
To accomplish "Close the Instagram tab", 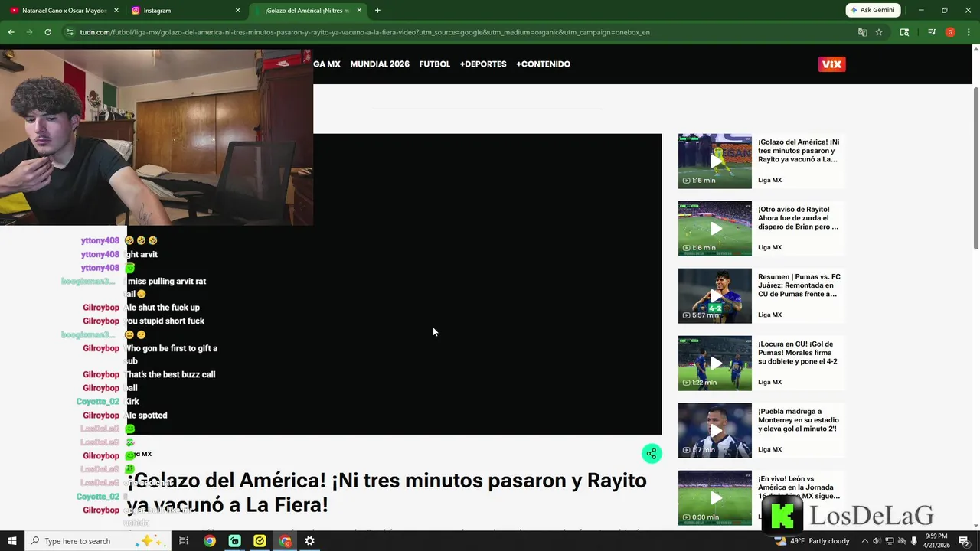I will pos(238,11).
